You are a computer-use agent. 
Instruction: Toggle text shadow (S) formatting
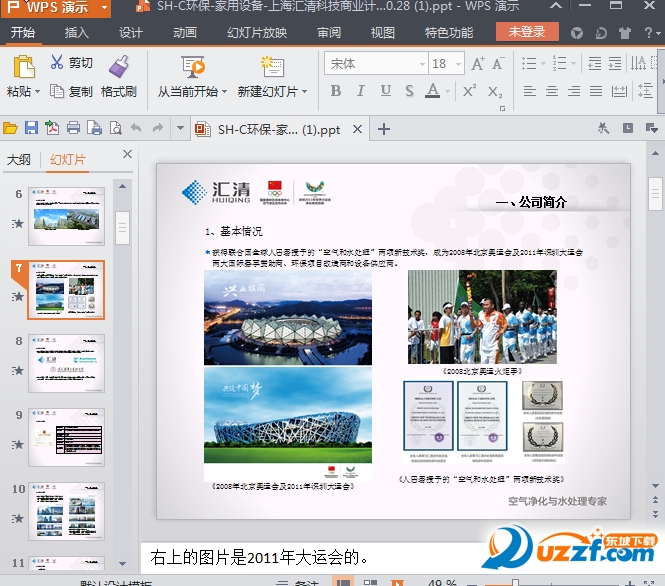coord(409,91)
